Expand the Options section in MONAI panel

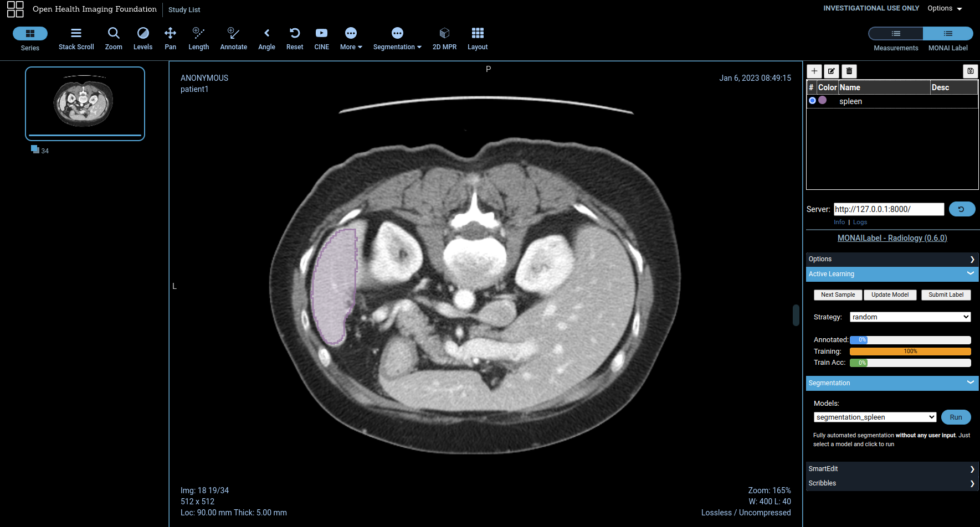[892, 259]
